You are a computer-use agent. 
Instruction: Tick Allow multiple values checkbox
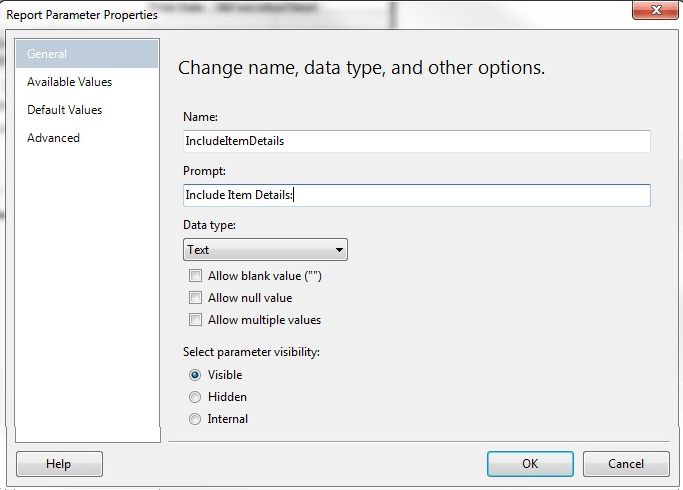(195, 320)
